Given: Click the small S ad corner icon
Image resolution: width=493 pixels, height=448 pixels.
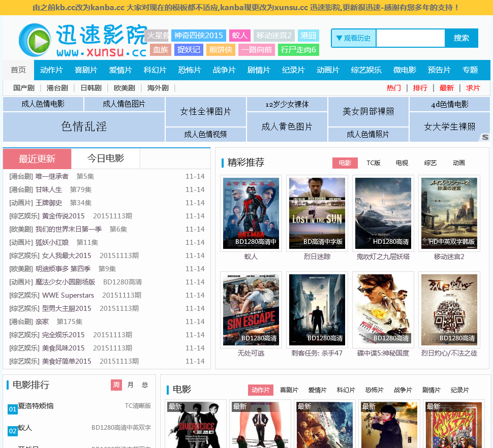Looking at the screenshot, I should point(485,137).
